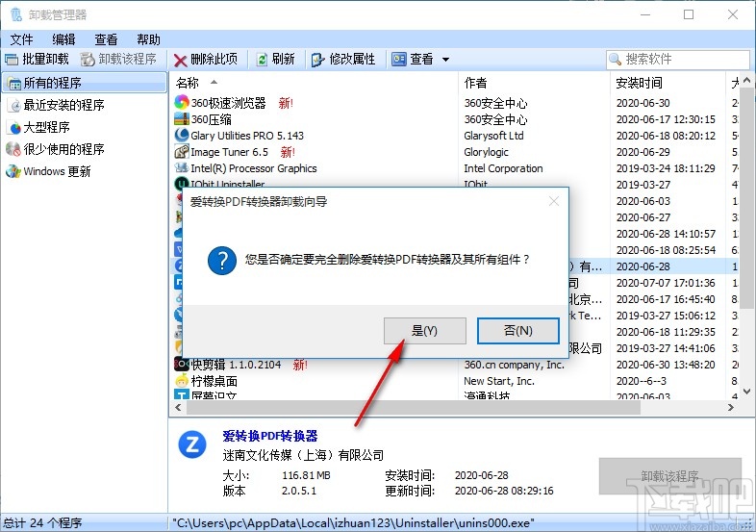Click the 爱转换PDF转换器 title link
Image resolution: width=756 pixels, height=532 pixels.
[270, 436]
